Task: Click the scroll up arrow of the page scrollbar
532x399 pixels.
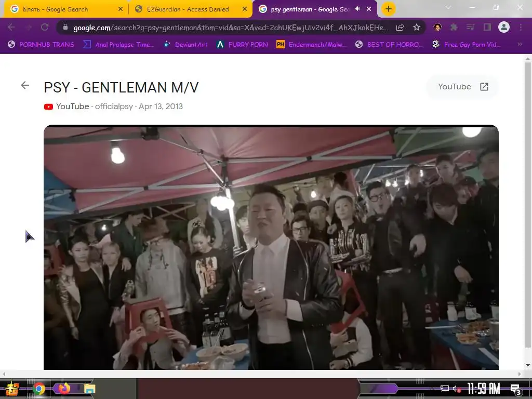Action: [528, 58]
